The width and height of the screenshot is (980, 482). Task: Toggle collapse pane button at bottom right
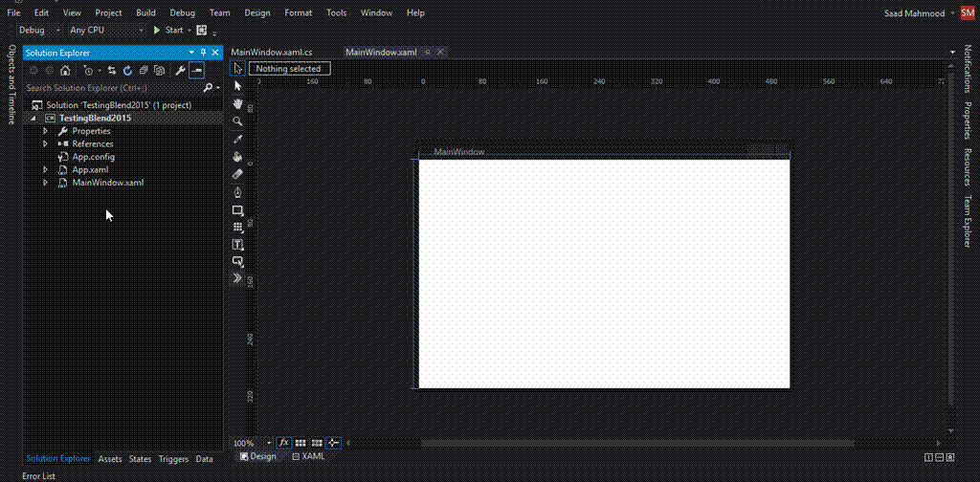click(950, 458)
